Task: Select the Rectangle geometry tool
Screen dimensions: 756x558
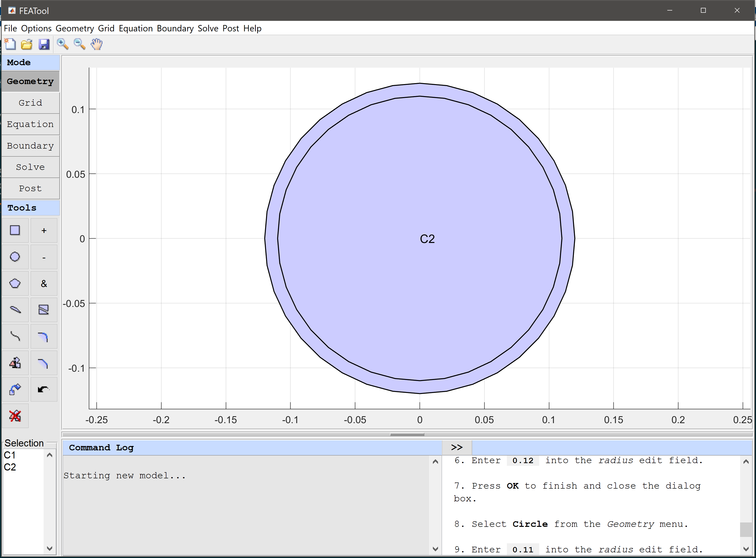Action: tap(15, 230)
